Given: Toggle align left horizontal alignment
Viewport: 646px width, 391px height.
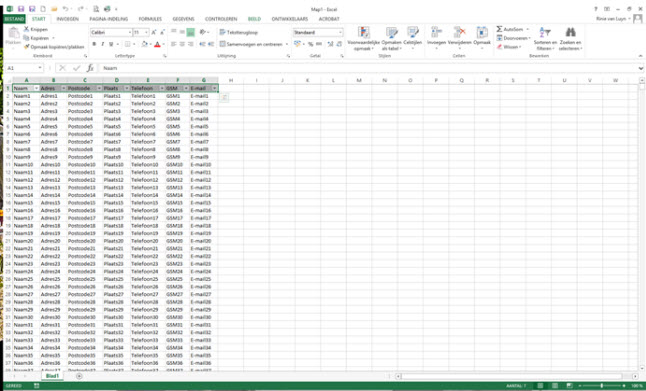Looking at the screenshot, I should 173,44.
